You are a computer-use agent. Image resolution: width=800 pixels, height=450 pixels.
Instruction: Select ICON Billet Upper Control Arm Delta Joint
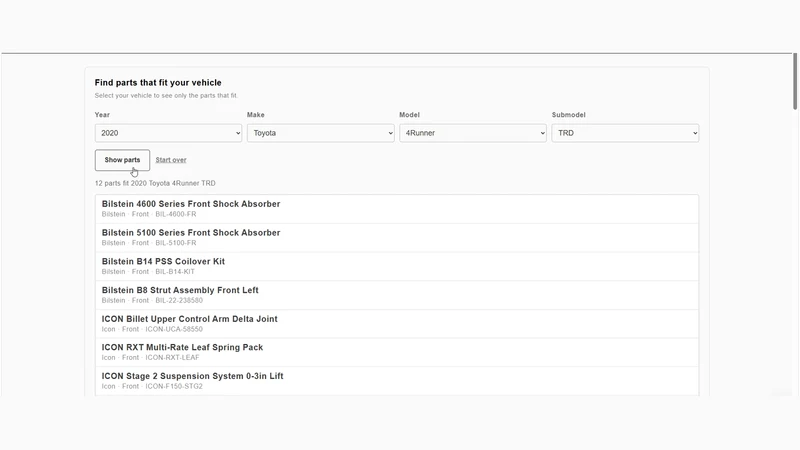pos(396,323)
